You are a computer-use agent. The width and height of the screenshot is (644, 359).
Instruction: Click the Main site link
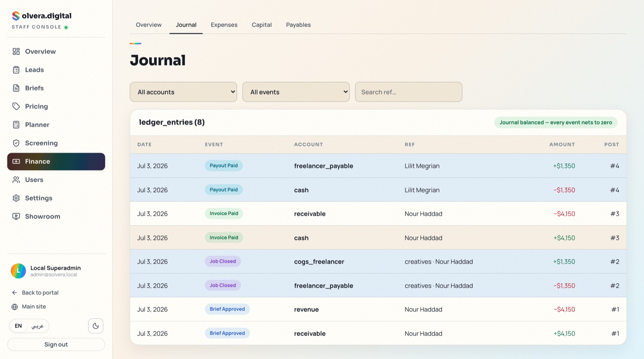tap(34, 307)
